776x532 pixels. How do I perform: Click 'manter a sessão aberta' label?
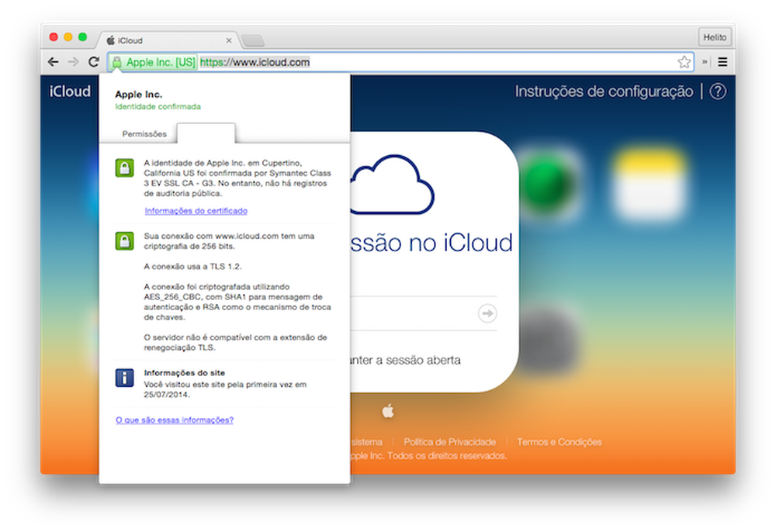click(405, 360)
